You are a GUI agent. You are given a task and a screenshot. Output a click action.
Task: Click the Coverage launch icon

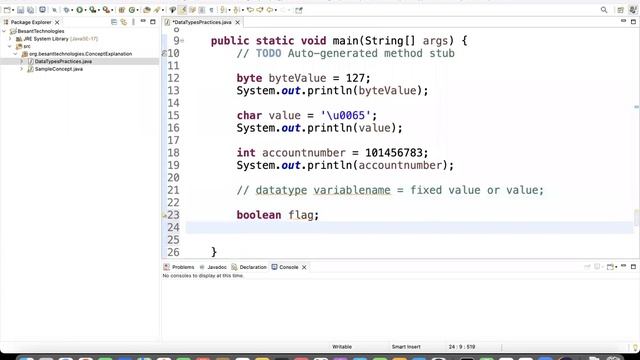pos(93,10)
